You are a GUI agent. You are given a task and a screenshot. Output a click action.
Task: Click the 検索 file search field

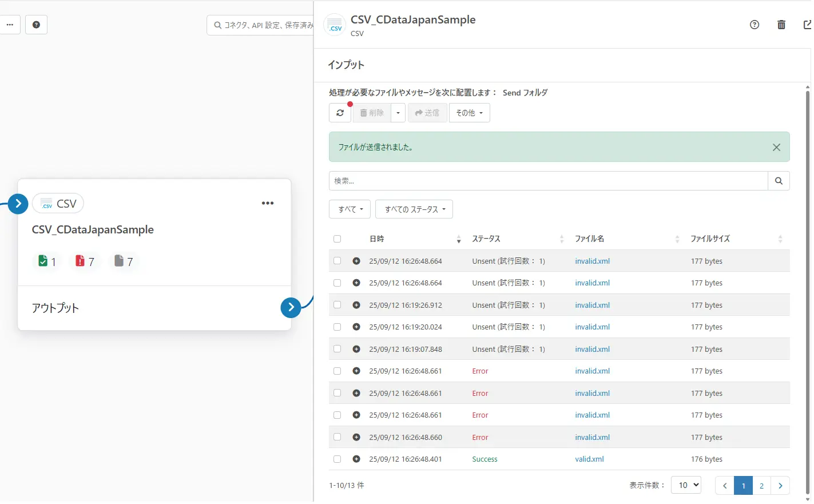coord(549,181)
